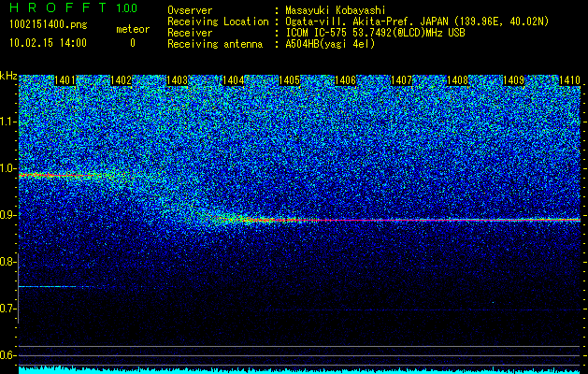Click the 1410 time marker label
The height and width of the screenshot is (374, 588).
tap(569, 80)
